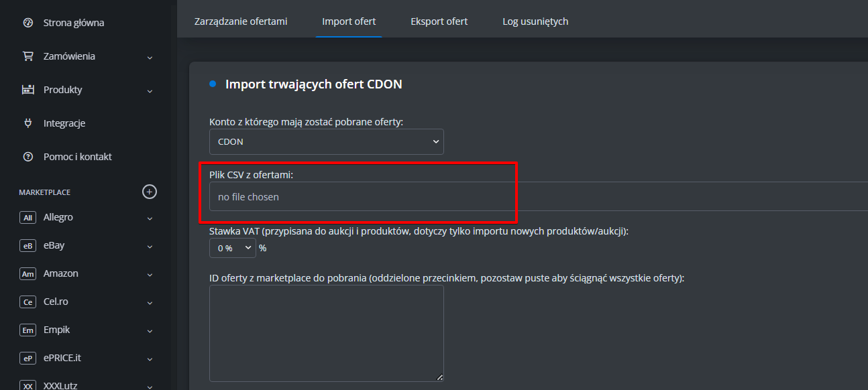The height and width of the screenshot is (390, 868).
Task: Add marketplace with the plus icon
Action: click(x=150, y=192)
